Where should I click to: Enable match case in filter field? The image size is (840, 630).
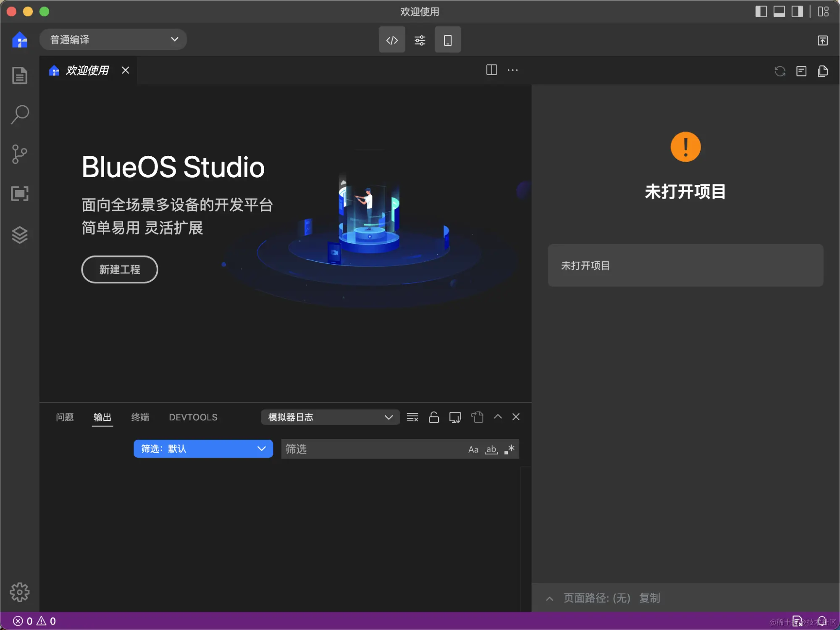tap(473, 449)
